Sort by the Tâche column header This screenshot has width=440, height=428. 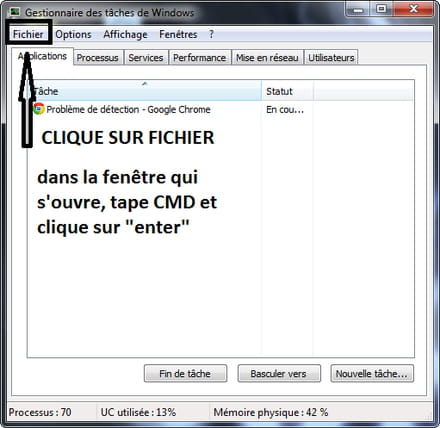coord(145,91)
